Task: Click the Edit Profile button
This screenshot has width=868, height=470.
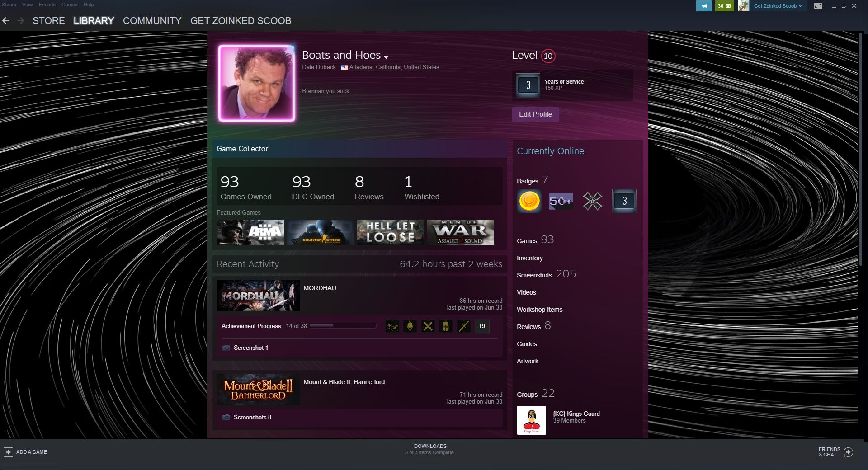Action: pos(535,114)
